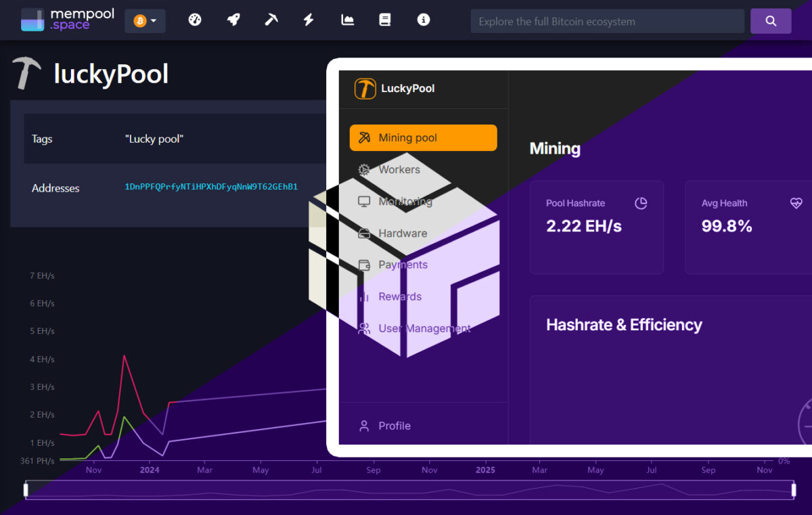
Task: Click the Mining pool pickaxe icon
Action: pyautogui.click(x=364, y=138)
